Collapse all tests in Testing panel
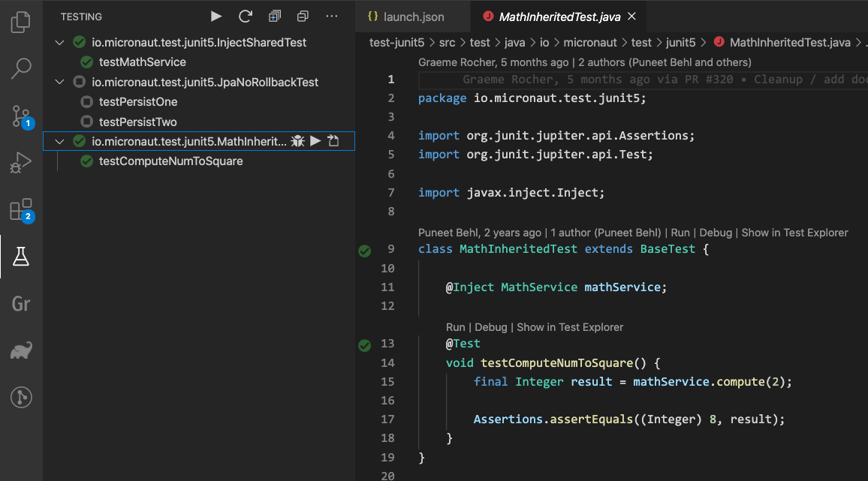This screenshot has height=481, width=868. pyautogui.click(x=303, y=17)
